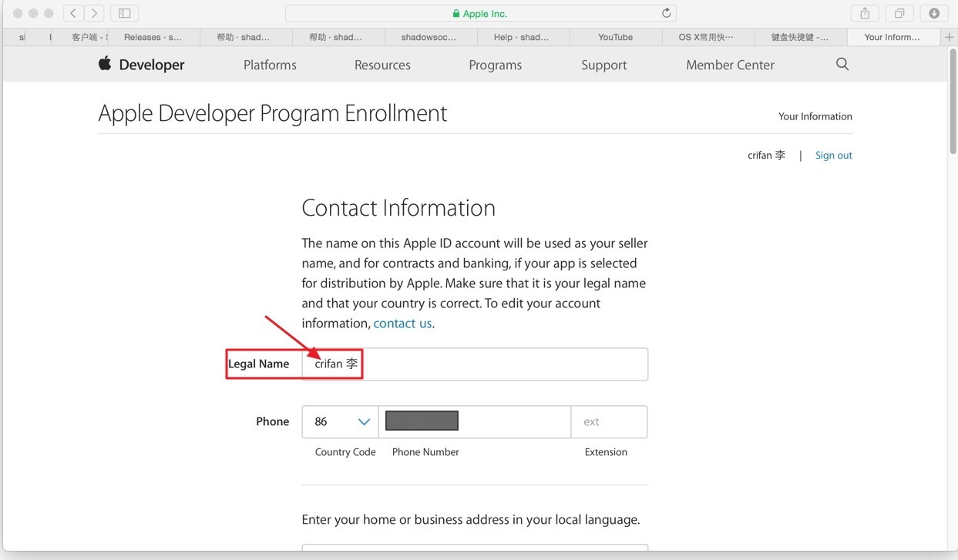Click the Apple Developer logo

click(141, 65)
